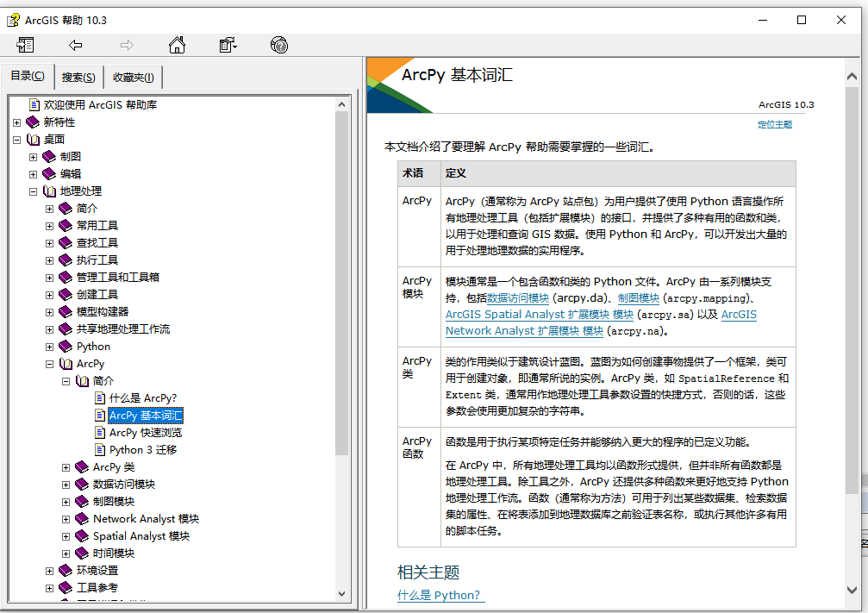Expand the 共享地理处理工作流 node

coord(49,329)
